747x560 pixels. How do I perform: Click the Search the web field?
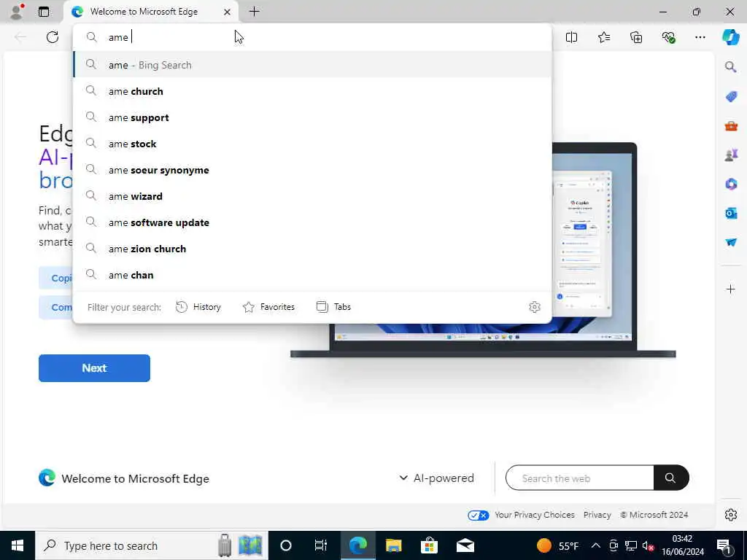coord(579,478)
